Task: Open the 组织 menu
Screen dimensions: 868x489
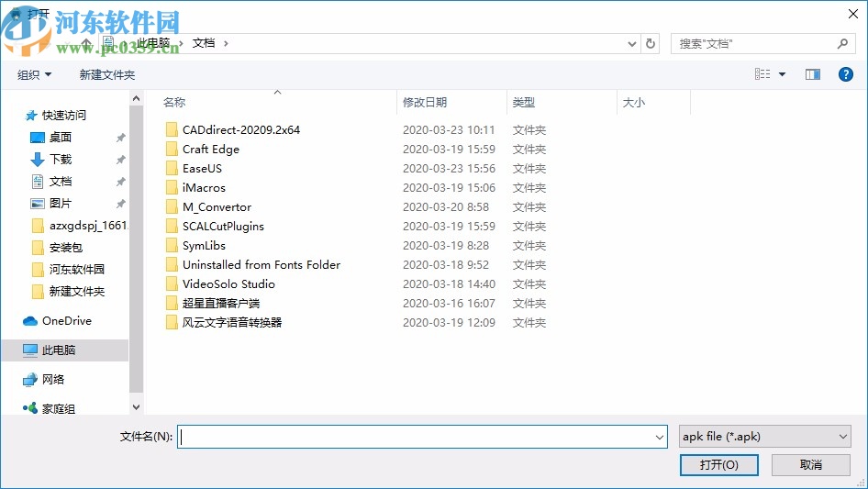Action: 34,74
